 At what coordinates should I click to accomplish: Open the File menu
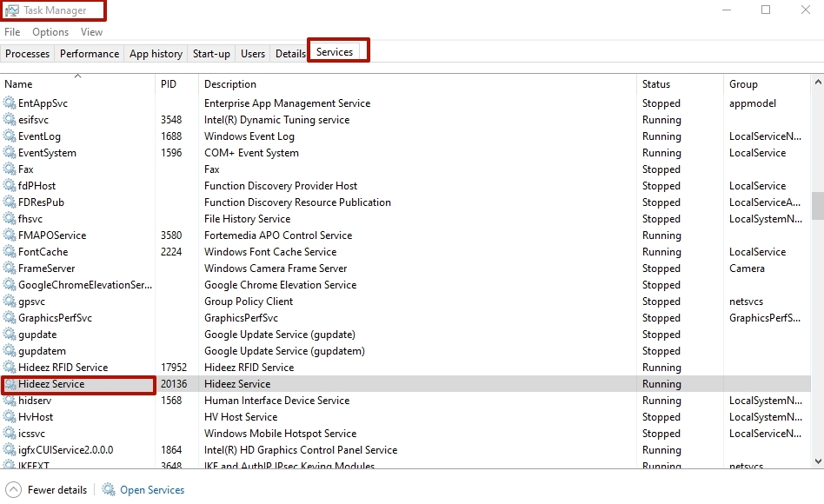pyautogui.click(x=12, y=32)
